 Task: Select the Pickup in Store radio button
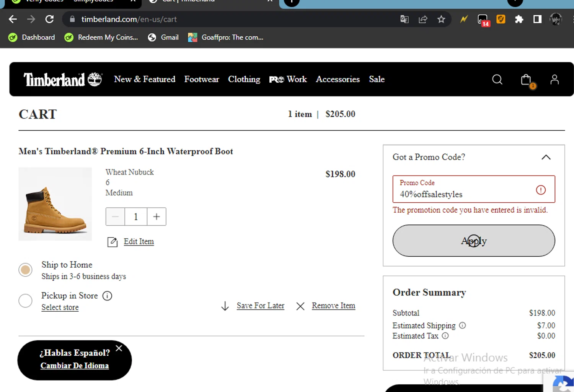click(26, 301)
